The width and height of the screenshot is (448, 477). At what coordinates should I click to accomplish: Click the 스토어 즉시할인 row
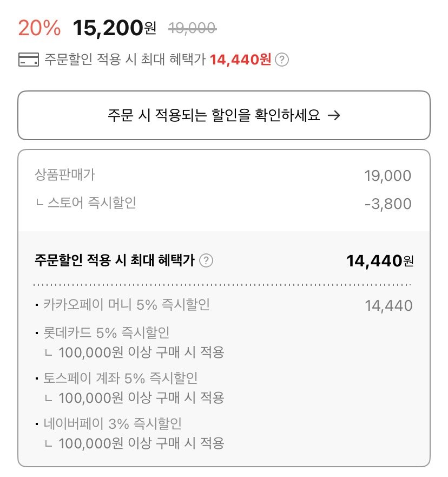pyautogui.click(x=223, y=203)
